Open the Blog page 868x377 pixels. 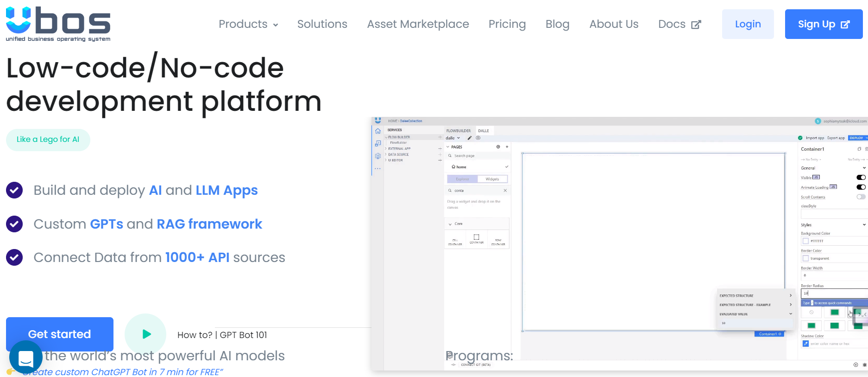click(557, 24)
